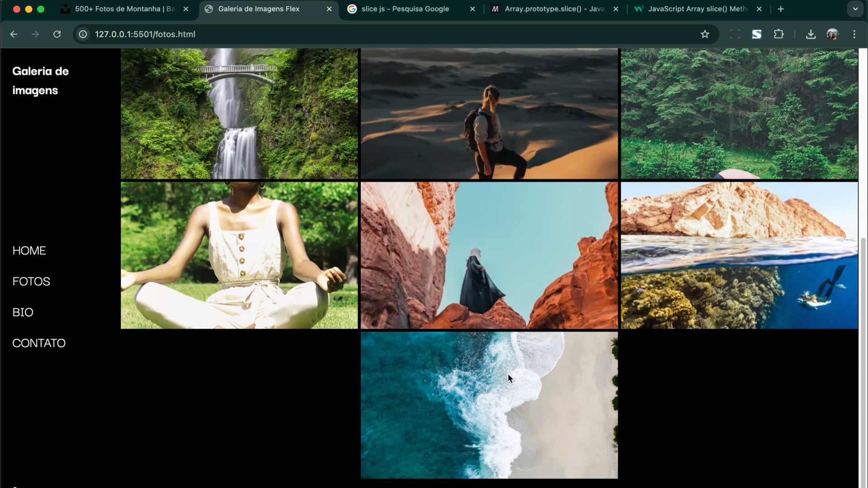View site information icon in address bar

coord(83,34)
